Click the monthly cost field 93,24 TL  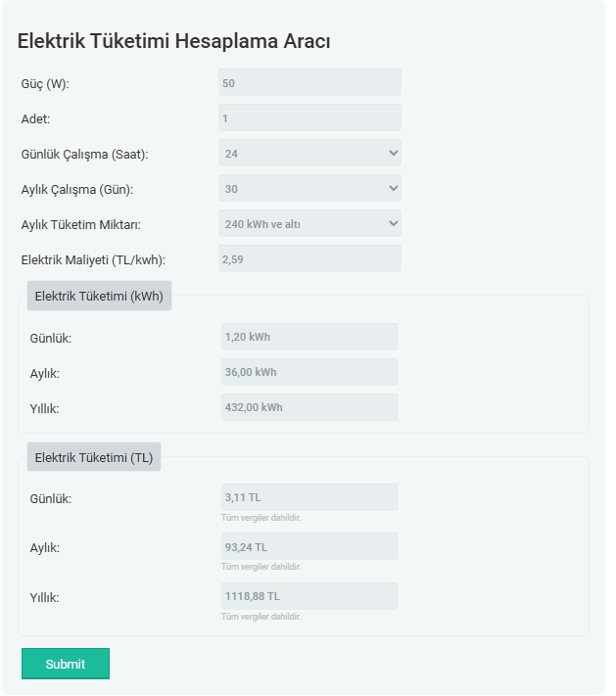(309, 546)
